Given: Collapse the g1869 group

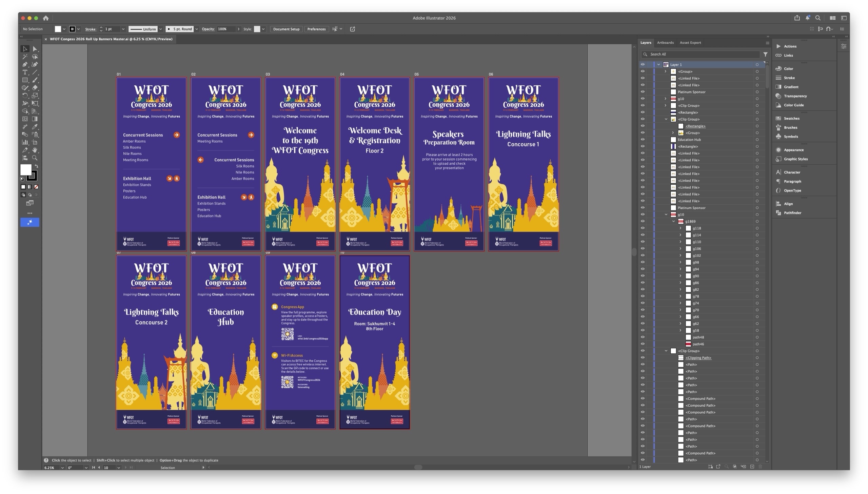Looking at the screenshot, I should point(673,221).
